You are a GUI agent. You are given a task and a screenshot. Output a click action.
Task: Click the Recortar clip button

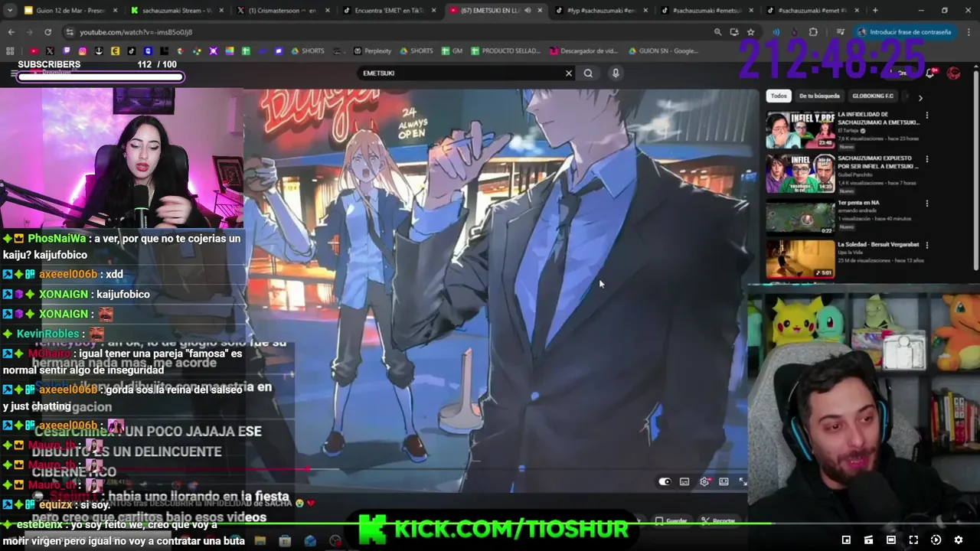click(x=719, y=521)
